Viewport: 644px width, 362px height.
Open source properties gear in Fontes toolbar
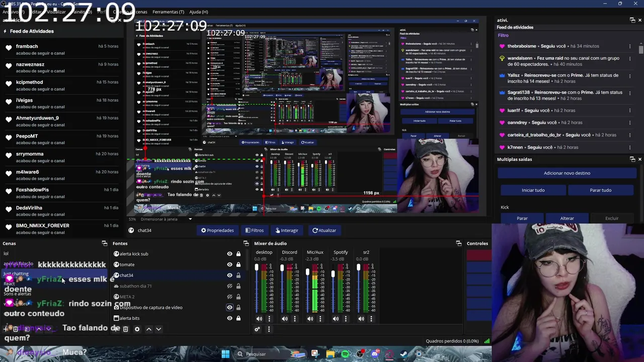137,329
